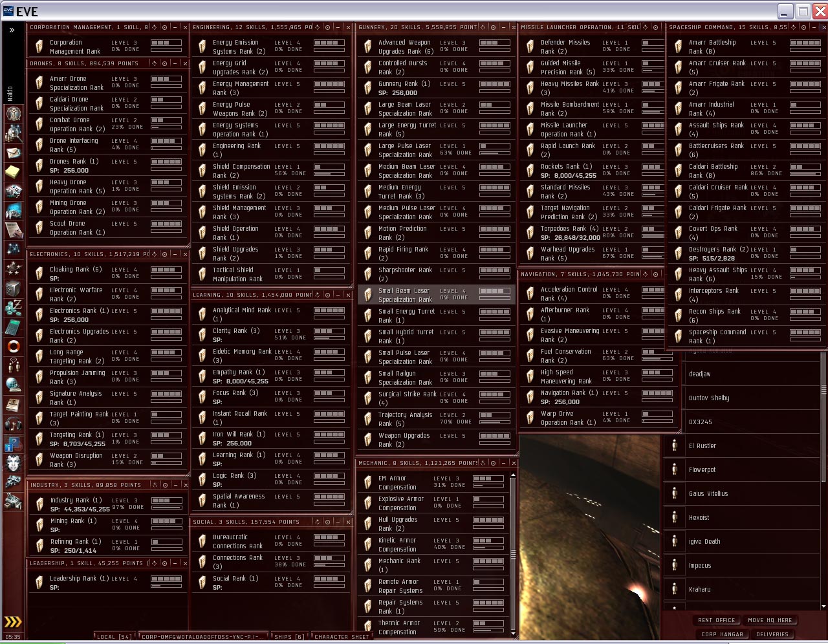Screen dimensions: 828x644
Task: Toggle the pin on the Spaceship Command window
Action: pyautogui.click(x=793, y=27)
